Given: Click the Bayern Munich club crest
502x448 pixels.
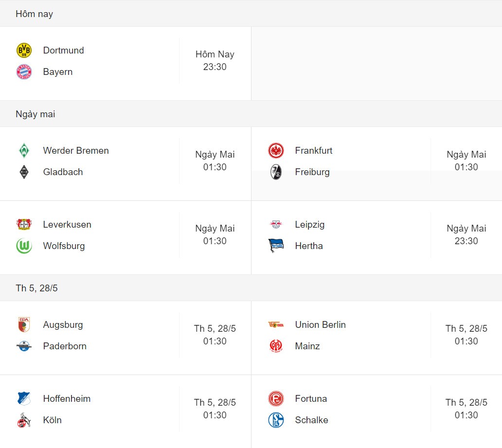Looking at the screenshot, I should coord(24,72).
